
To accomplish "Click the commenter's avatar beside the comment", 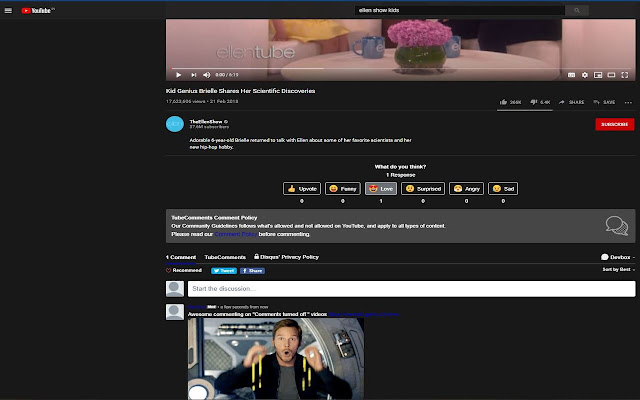I will point(175,312).
